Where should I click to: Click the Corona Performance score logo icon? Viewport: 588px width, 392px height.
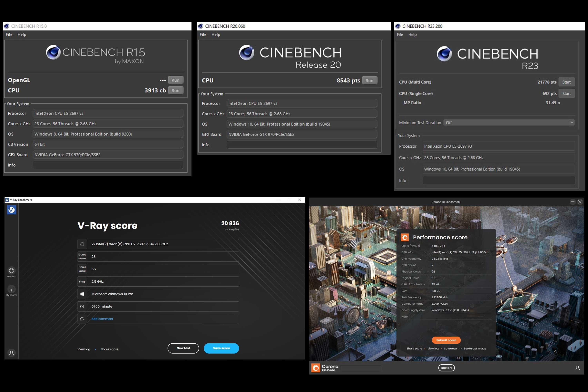click(x=405, y=237)
